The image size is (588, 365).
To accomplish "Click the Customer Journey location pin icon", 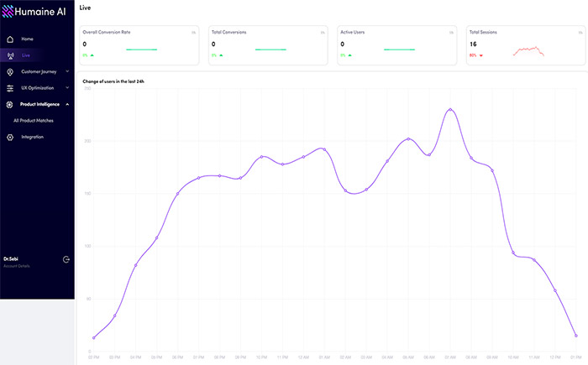I will 10,71.
